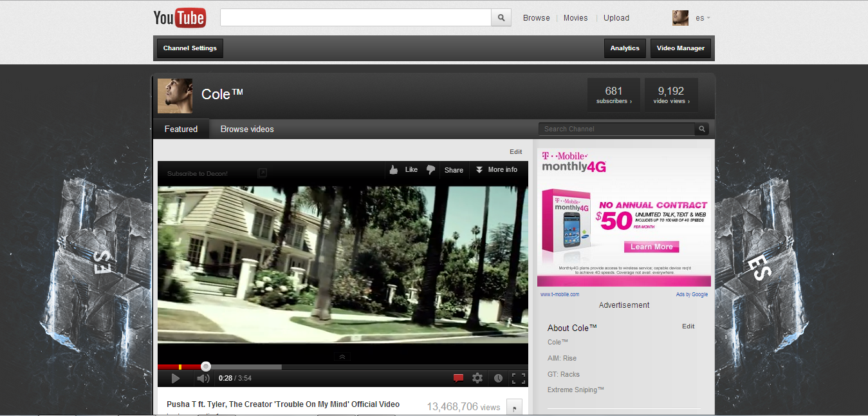Click the Cole™ channel name heading

point(223,94)
